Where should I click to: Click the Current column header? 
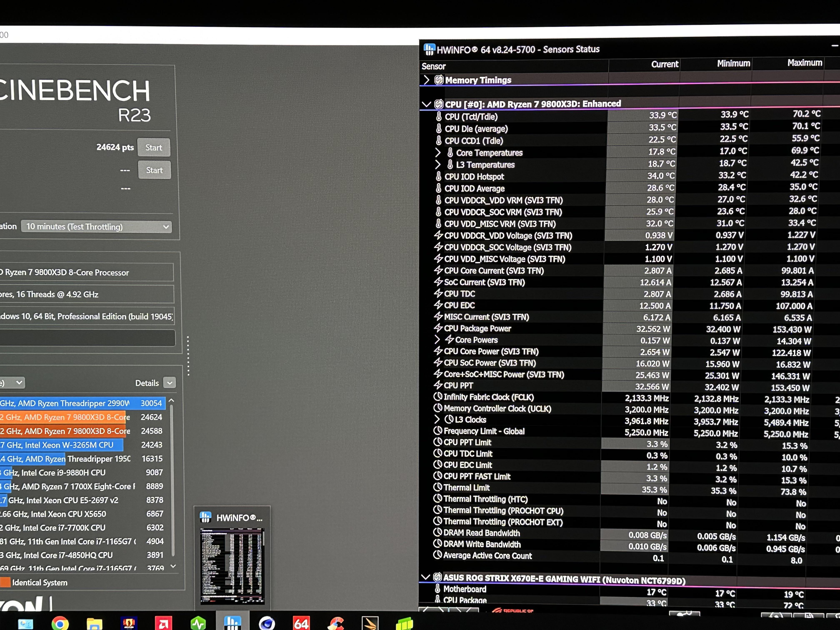pyautogui.click(x=665, y=64)
